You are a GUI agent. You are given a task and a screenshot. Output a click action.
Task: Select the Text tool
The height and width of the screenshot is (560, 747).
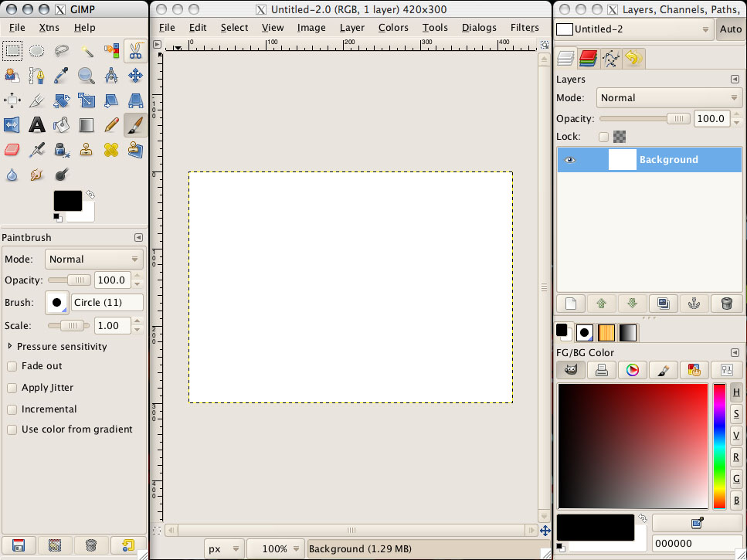point(36,125)
